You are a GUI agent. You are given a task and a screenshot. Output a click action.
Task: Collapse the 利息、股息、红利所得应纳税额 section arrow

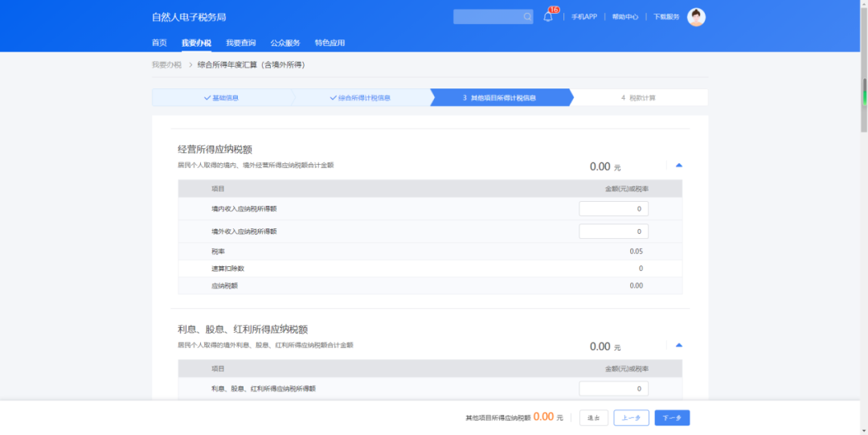pyautogui.click(x=678, y=345)
